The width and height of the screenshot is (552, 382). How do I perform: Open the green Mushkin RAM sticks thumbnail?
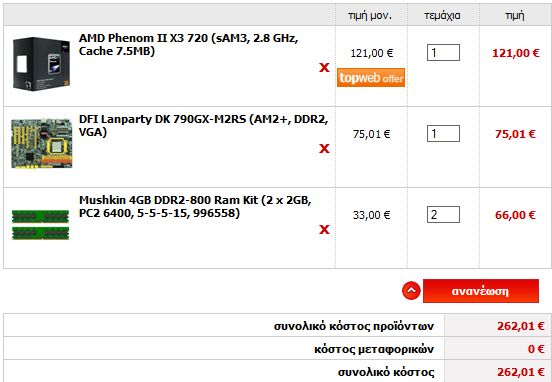pyautogui.click(x=40, y=225)
